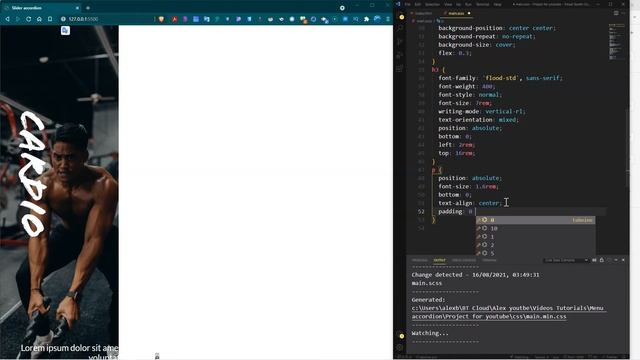This screenshot has width=640, height=360.
Task: Open VS Code Selection menu
Action: pyautogui.click(x=433, y=4)
